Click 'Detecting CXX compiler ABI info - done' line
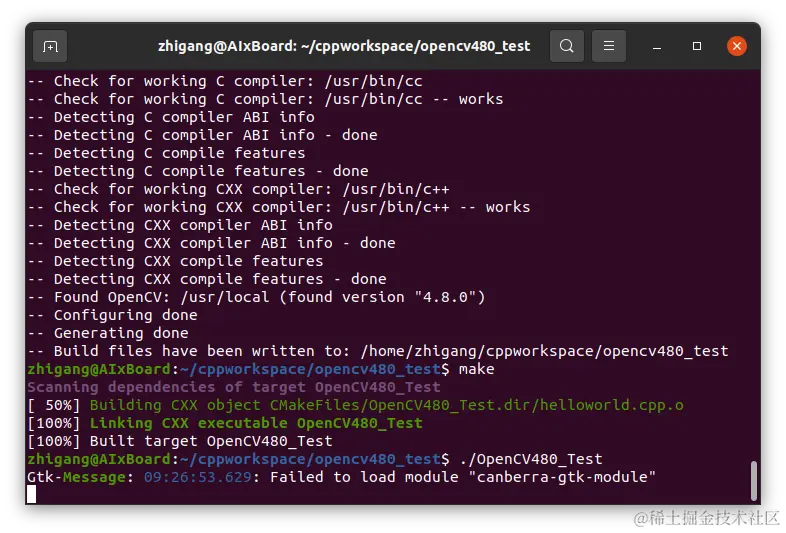786x533 pixels. tap(212, 244)
